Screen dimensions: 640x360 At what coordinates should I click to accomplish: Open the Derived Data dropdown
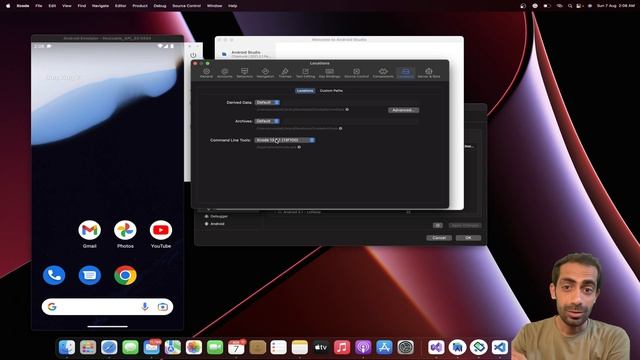click(267, 102)
